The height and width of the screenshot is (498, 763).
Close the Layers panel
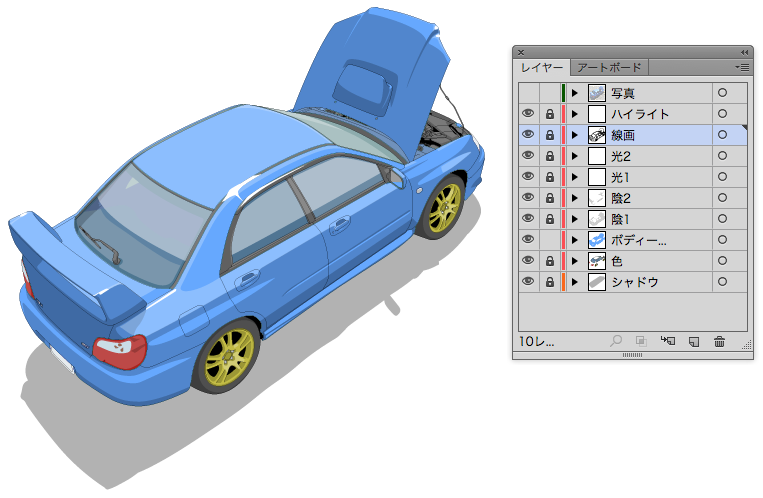[x=521, y=52]
